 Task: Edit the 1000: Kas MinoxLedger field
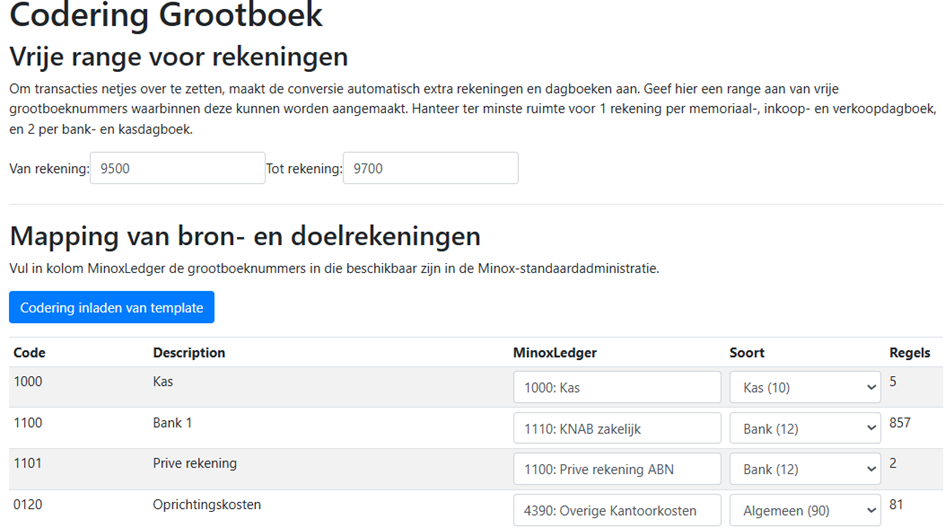point(617,388)
